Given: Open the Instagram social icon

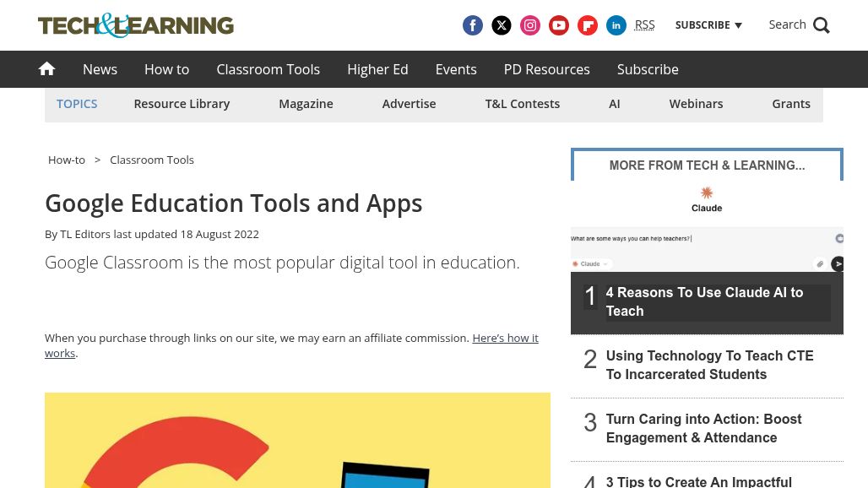Looking at the screenshot, I should tap(529, 25).
